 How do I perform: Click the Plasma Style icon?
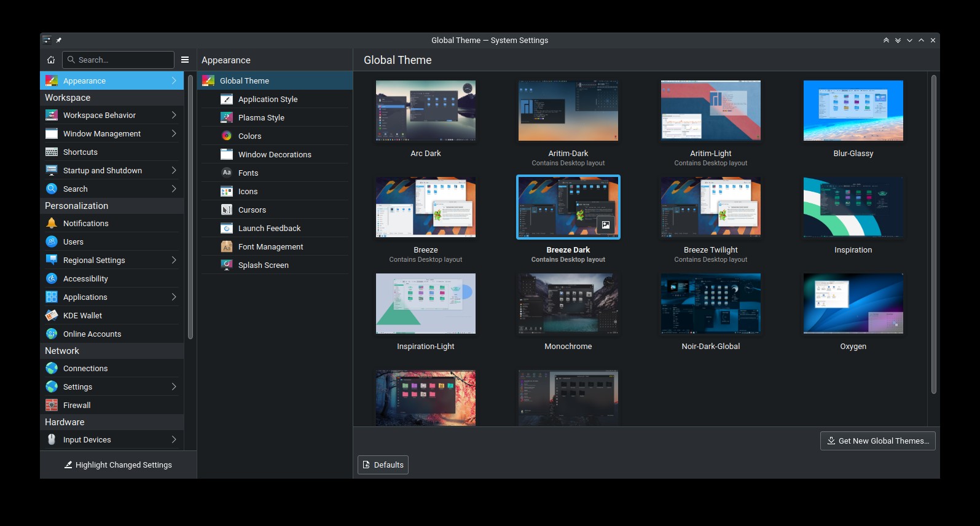[x=227, y=117]
